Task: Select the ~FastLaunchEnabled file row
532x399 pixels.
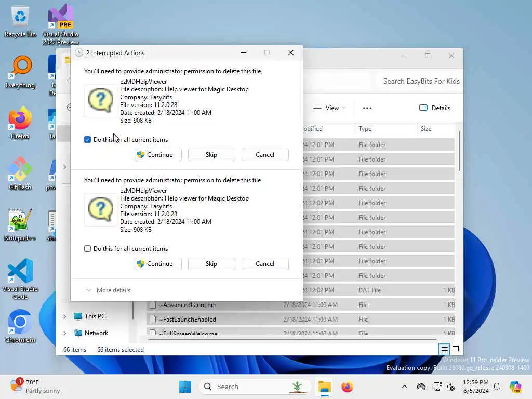Action: (x=301, y=320)
